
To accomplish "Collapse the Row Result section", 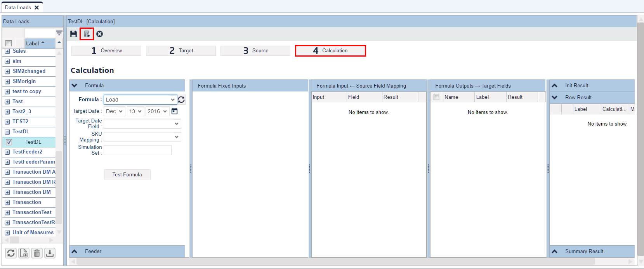I will click(x=555, y=97).
